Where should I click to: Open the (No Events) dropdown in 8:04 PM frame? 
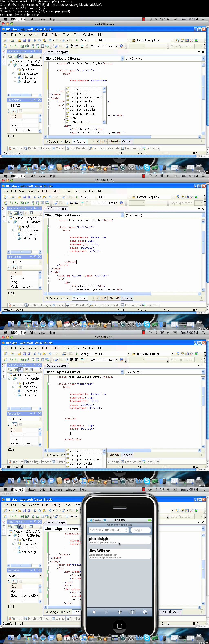tap(203, 215)
